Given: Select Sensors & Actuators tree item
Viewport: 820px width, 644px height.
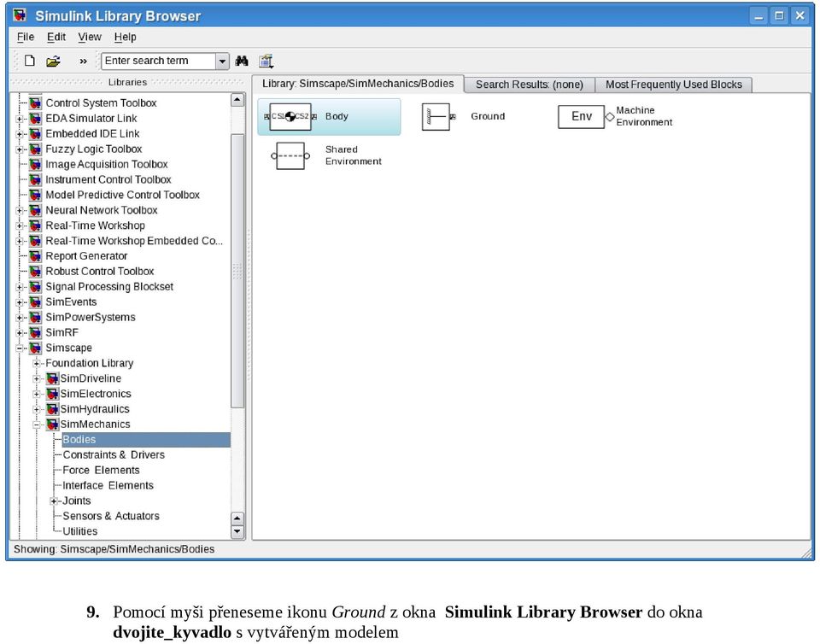Looking at the screenshot, I should [x=111, y=516].
